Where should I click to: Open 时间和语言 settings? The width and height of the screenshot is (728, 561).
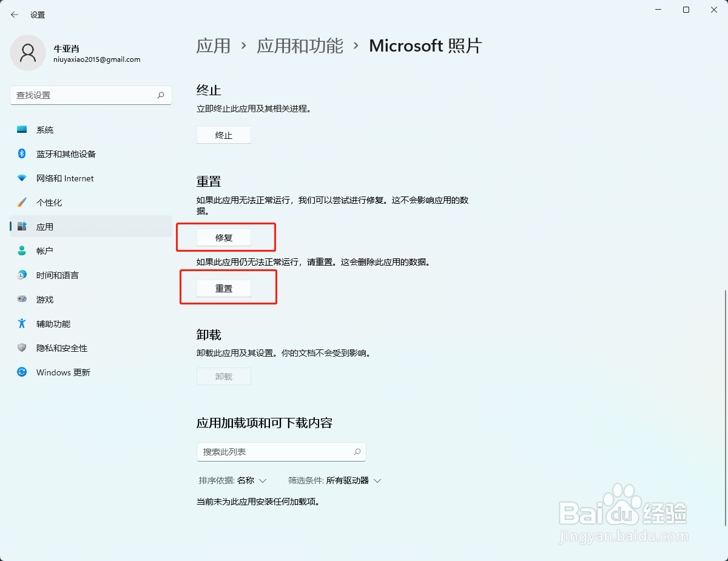91,275
